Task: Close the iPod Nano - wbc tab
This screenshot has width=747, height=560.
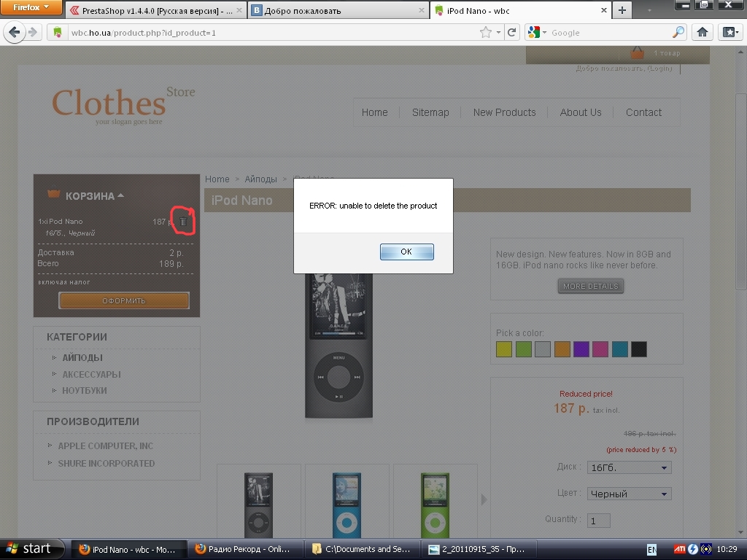Action: tap(603, 10)
